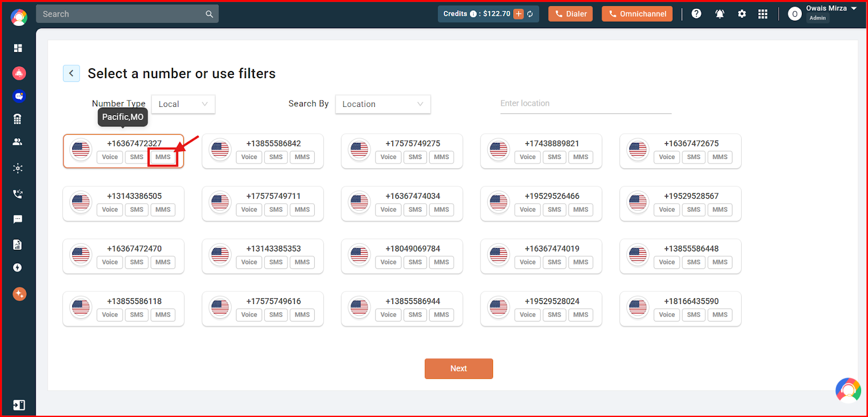Open the messages speech-bubble sidebar icon

(18, 219)
